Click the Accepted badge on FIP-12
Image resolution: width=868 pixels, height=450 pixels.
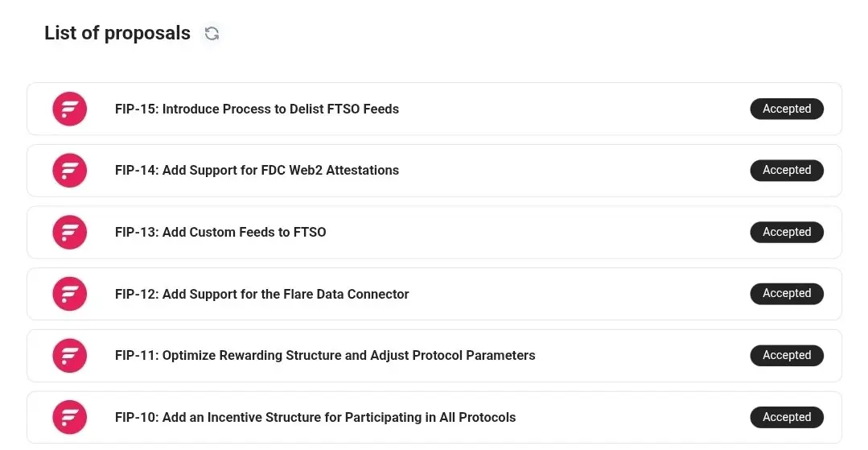pos(786,294)
